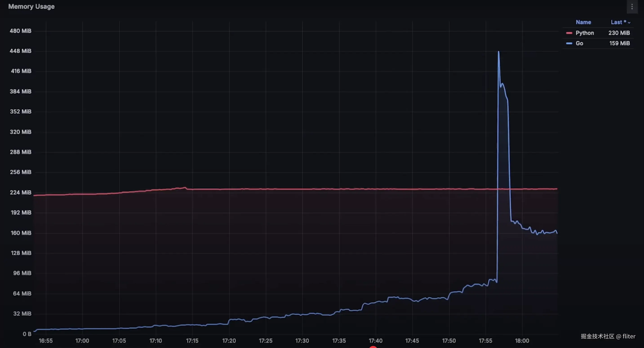Click the red dot marker at bottom edge
This screenshot has height=348, width=644.
373,347
